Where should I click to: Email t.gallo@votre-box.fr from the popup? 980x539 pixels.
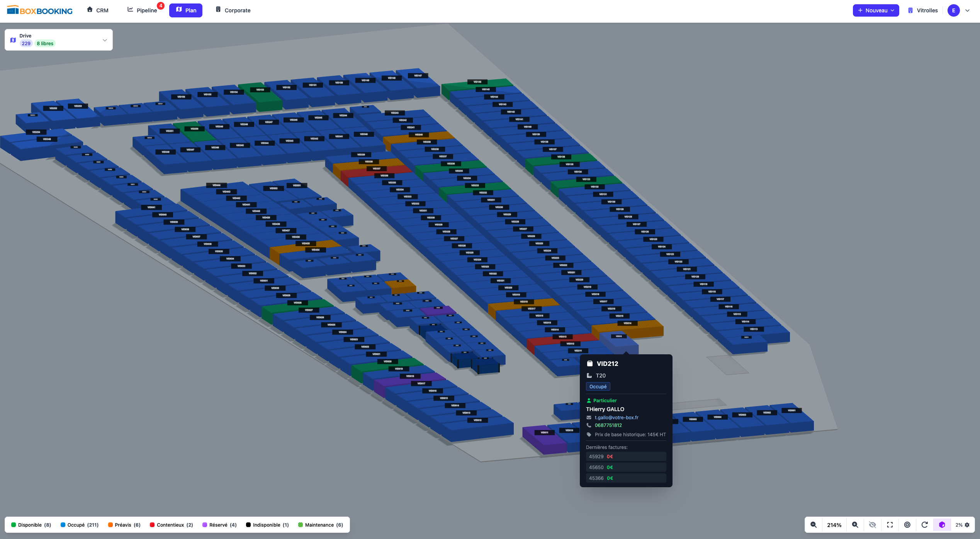click(616, 417)
